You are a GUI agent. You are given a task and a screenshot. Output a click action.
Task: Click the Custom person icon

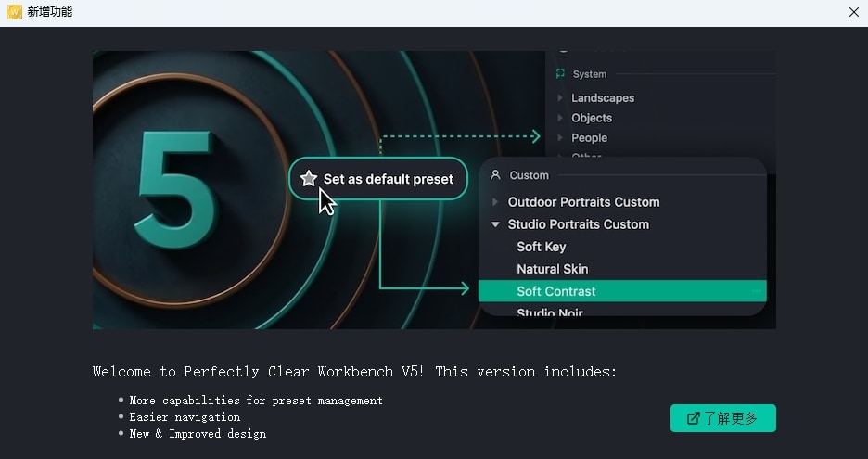(495, 174)
